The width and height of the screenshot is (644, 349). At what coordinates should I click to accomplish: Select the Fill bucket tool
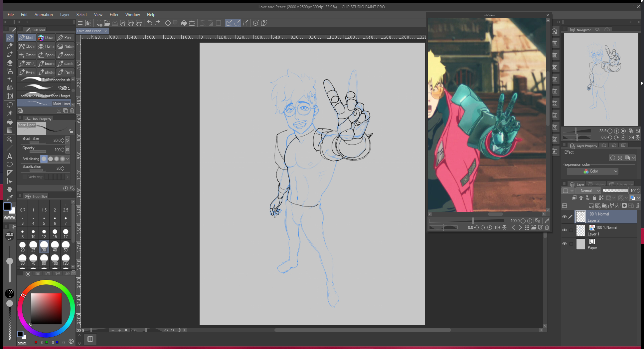pyautogui.click(x=10, y=122)
